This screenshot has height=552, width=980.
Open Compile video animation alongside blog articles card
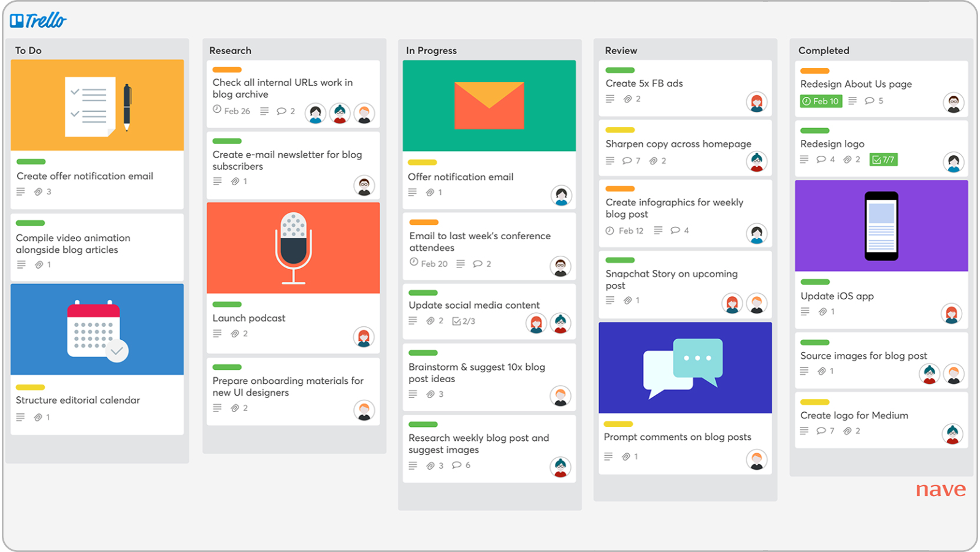coord(98,247)
